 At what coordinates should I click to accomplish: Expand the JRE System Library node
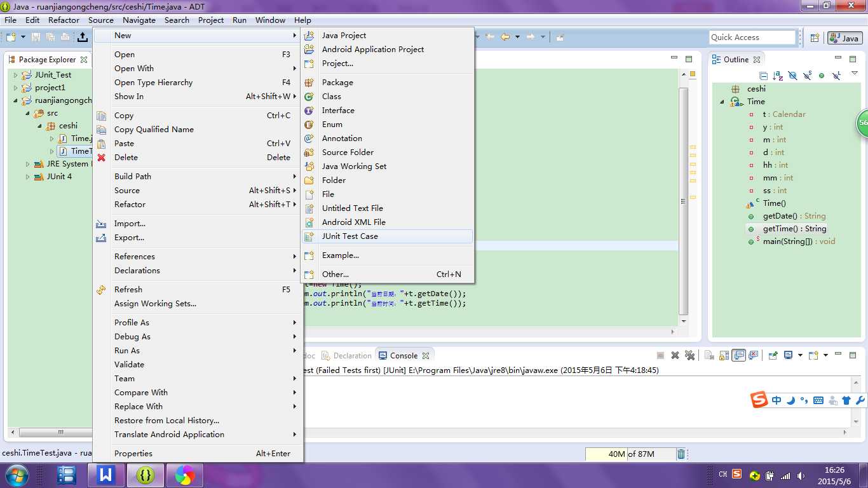tap(27, 164)
